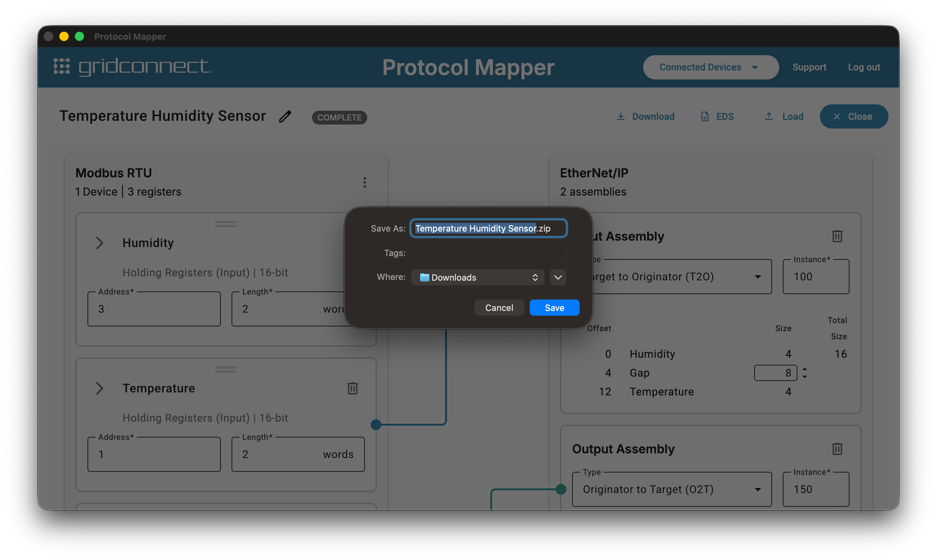Expand the Humidity register details

coord(99,243)
